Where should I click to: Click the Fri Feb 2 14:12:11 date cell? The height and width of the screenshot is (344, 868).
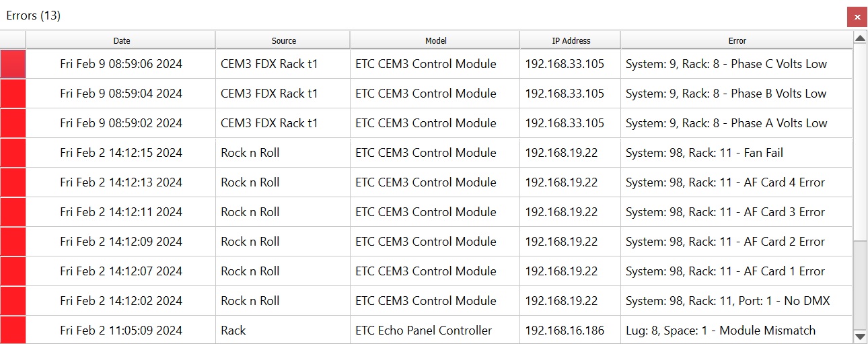121,212
